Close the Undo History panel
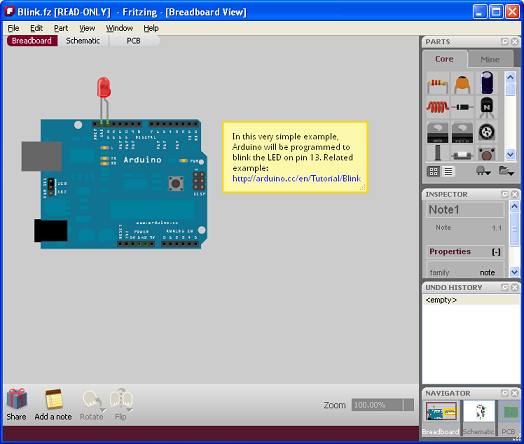Image resolution: width=524 pixels, height=444 pixels. pos(515,287)
